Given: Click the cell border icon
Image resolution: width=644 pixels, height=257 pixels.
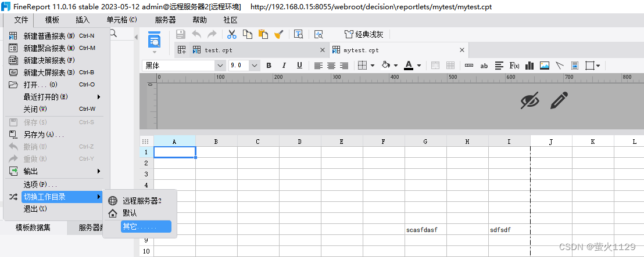Looking at the screenshot, I should [362, 66].
